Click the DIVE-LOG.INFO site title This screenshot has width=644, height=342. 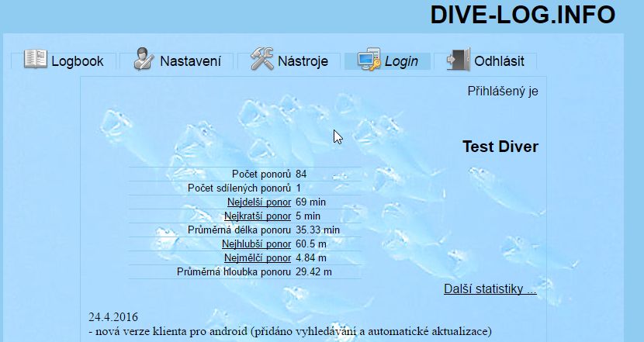(522, 15)
